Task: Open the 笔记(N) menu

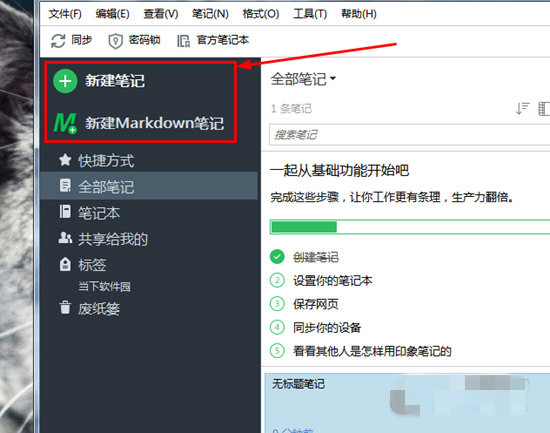Action: (210, 14)
